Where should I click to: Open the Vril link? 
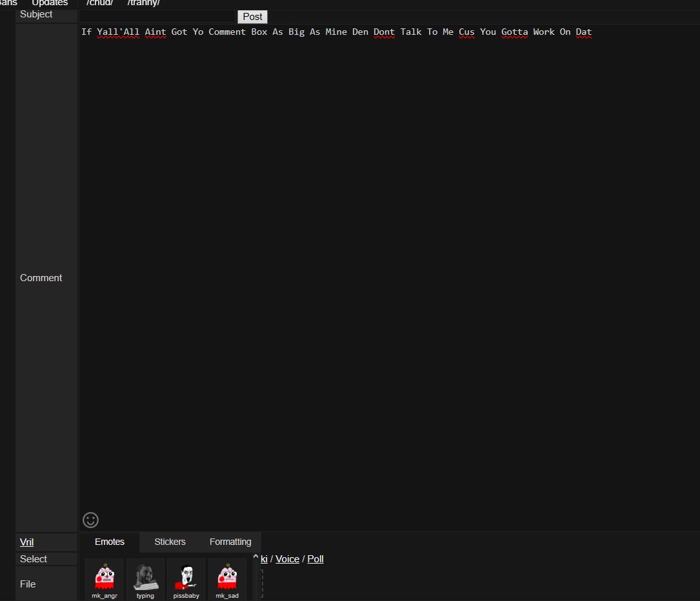[x=26, y=542]
